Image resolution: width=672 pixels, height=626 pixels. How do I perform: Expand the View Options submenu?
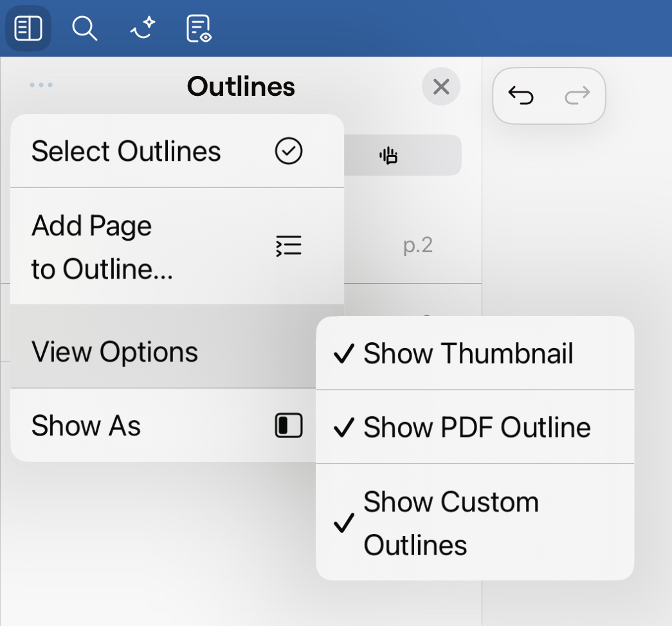114,352
